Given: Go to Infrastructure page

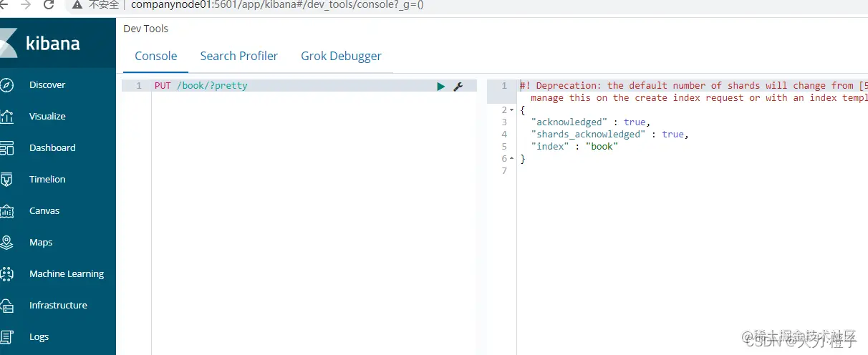Looking at the screenshot, I should pyautogui.click(x=58, y=305).
